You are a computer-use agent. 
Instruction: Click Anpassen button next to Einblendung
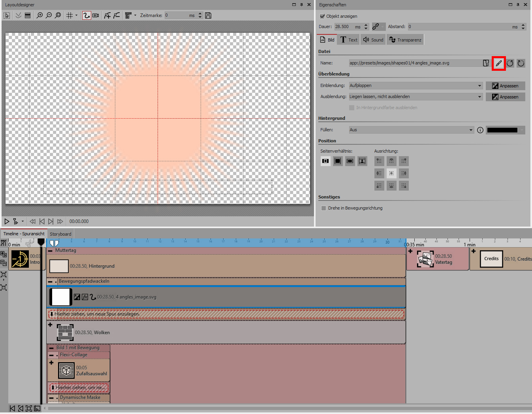(x=505, y=86)
